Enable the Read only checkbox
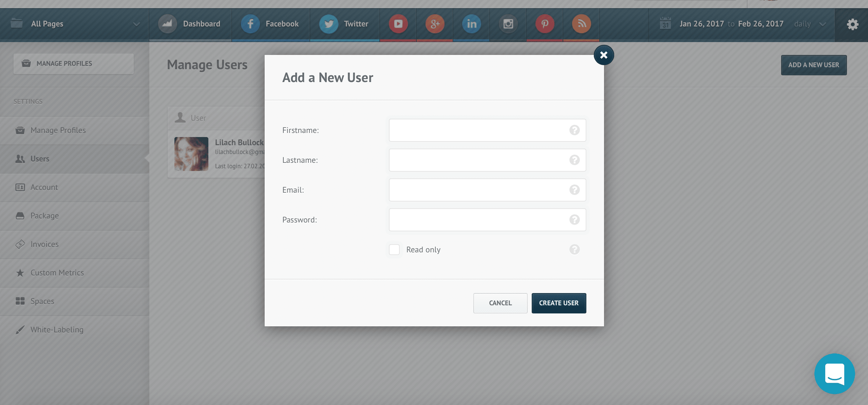Image resolution: width=868 pixels, height=405 pixels. click(394, 250)
